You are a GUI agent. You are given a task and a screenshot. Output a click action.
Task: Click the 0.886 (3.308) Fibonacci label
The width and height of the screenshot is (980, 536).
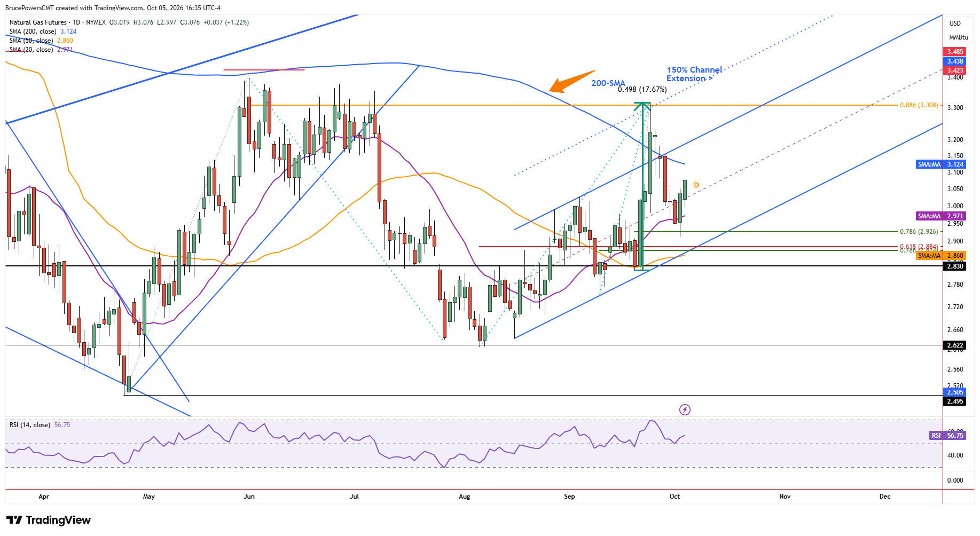point(919,105)
